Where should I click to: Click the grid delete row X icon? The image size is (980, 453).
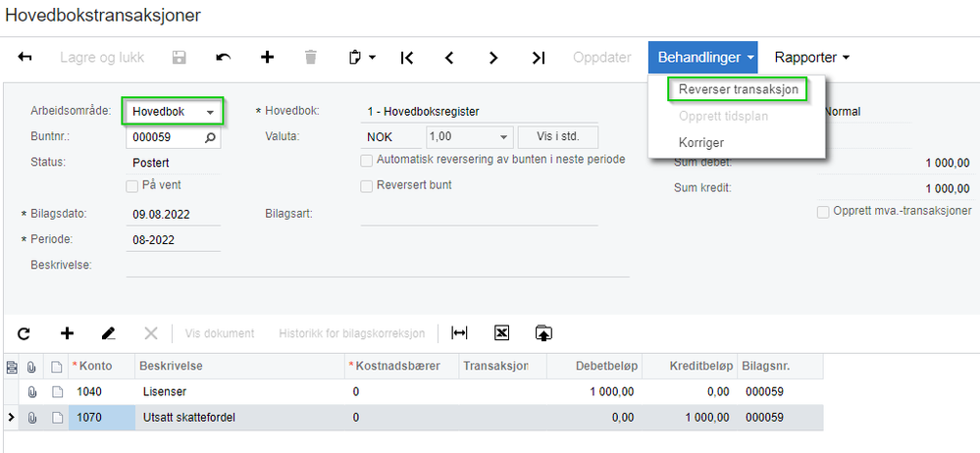pyautogui.click(x=151, y=333)
